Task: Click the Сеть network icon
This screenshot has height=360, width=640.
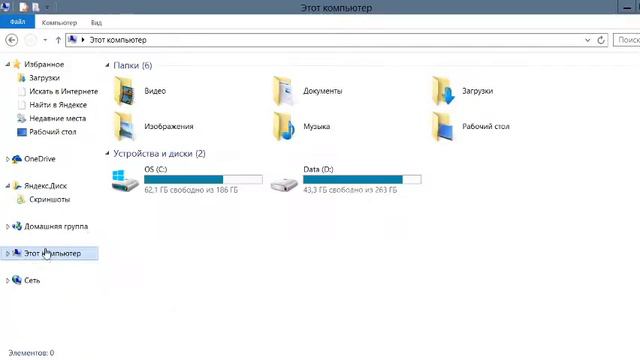Action: (17, 280)
